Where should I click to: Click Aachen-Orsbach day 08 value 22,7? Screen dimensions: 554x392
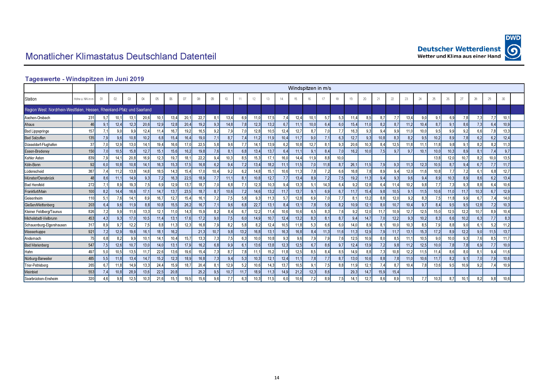[202, 118]
